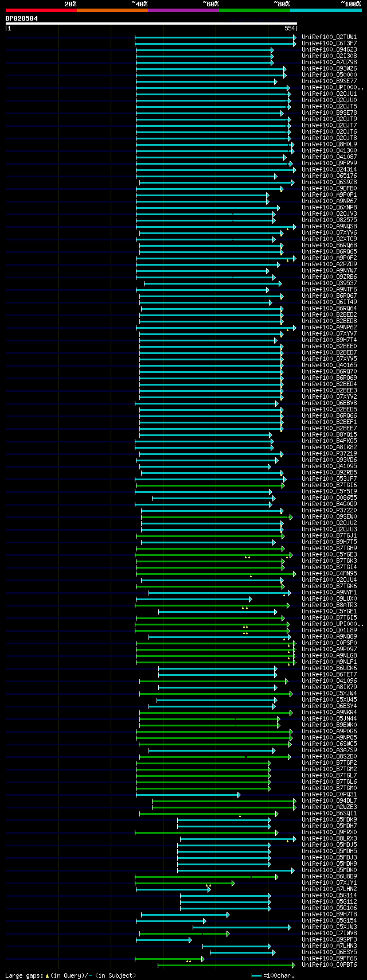
Task: Click the UniRef100_A9NP62 label
Action: point(329,327)
